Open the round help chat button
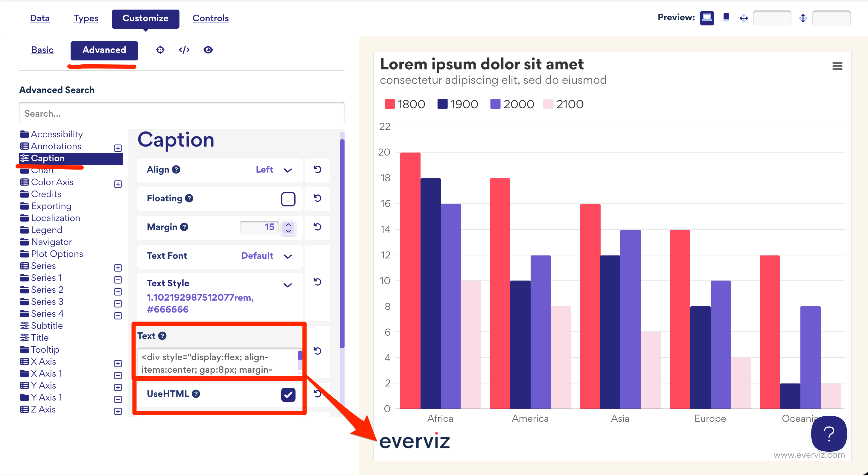This screenshot has height=475, width=868. pyautogui.click(x=828, y=433)
